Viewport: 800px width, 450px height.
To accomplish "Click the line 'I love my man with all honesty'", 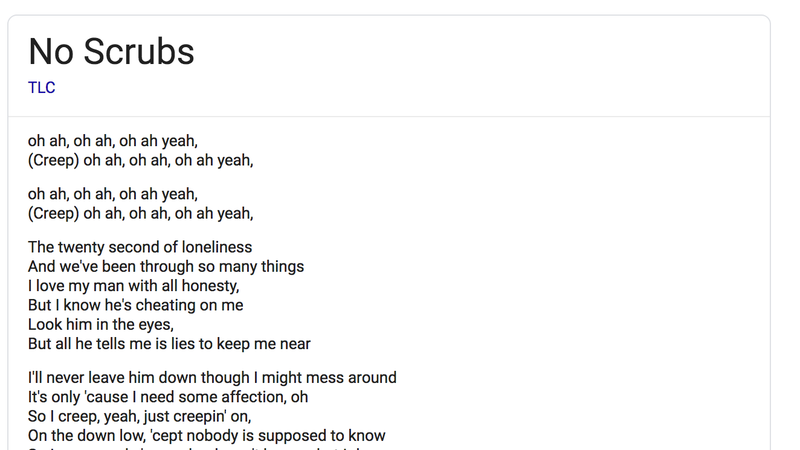I will 134,286.
